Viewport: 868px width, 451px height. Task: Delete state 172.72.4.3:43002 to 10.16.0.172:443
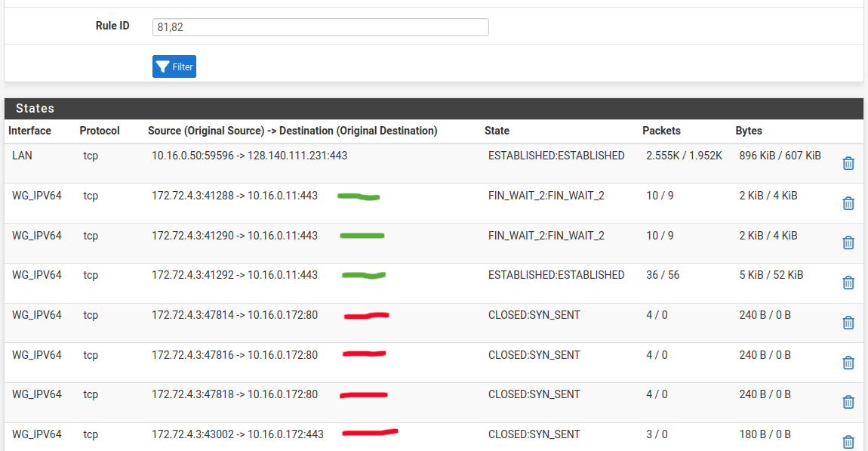point(848,442)
